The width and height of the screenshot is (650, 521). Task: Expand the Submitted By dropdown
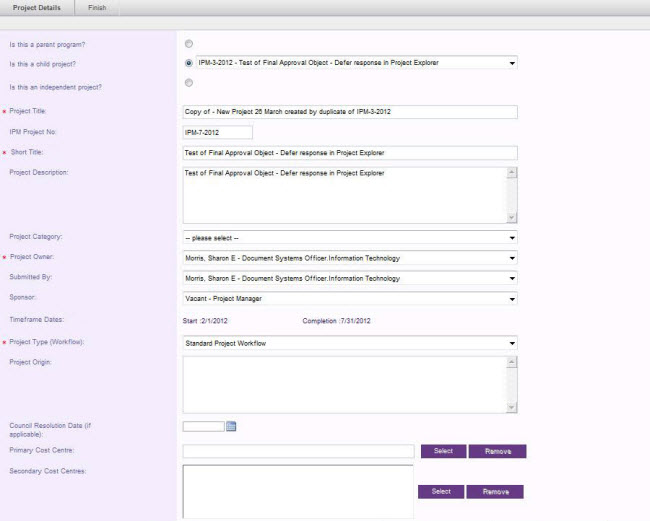350,278
